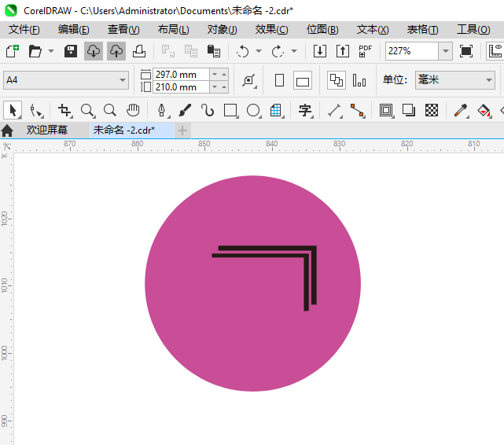Open a file with the folder icon
Viewport: 504px width, 445px height.
click(x=35, y=51)
